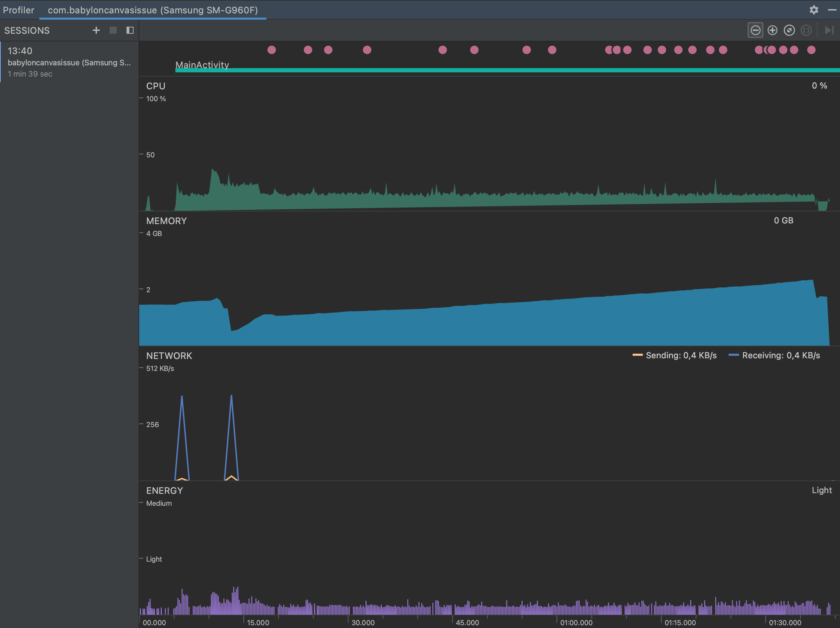Switch to the Profiler home tab
Screen dimensions: 840x628
click(19, 10)
